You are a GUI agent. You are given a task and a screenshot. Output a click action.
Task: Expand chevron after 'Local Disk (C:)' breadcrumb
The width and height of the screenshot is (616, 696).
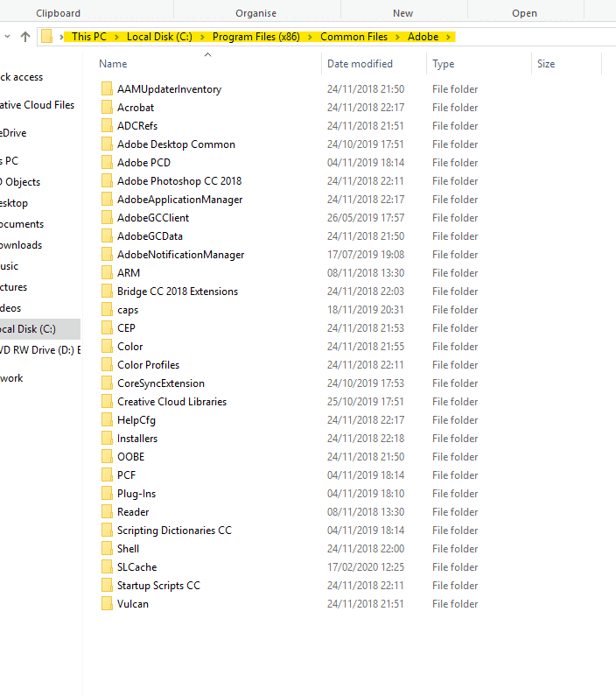coord(202,38)
